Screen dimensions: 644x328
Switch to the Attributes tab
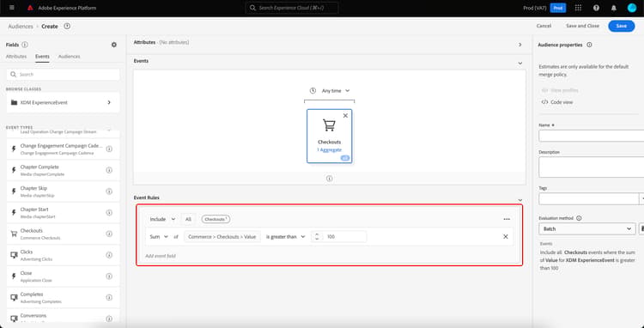(16, 57)
